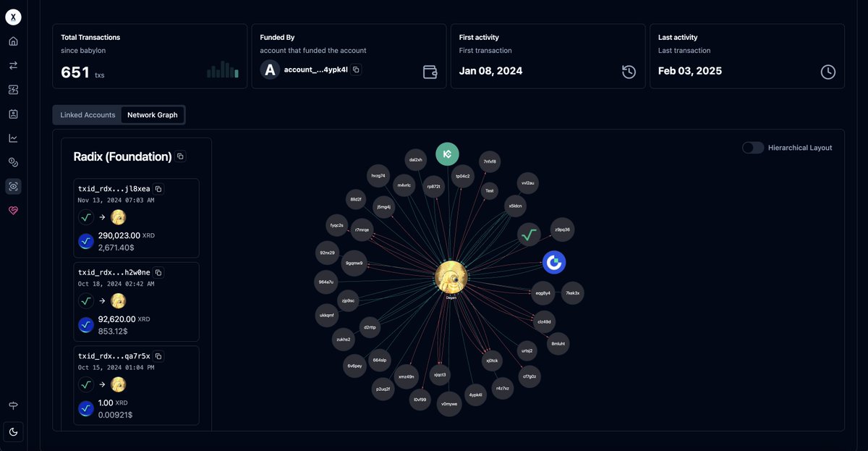
Task: Copy the funding account address account_...4ypk4l
Action: pyautogui.click(x=356, y=69)
